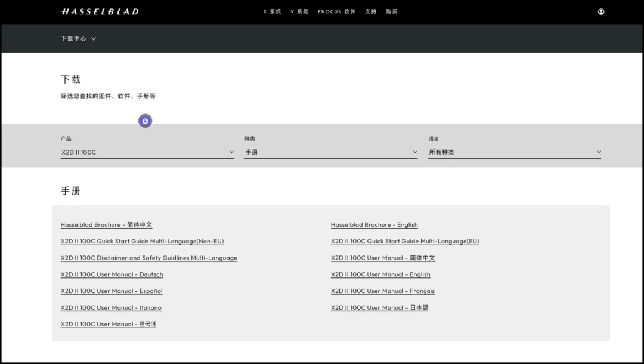Open User Manual - Español link

pos(112,291)
